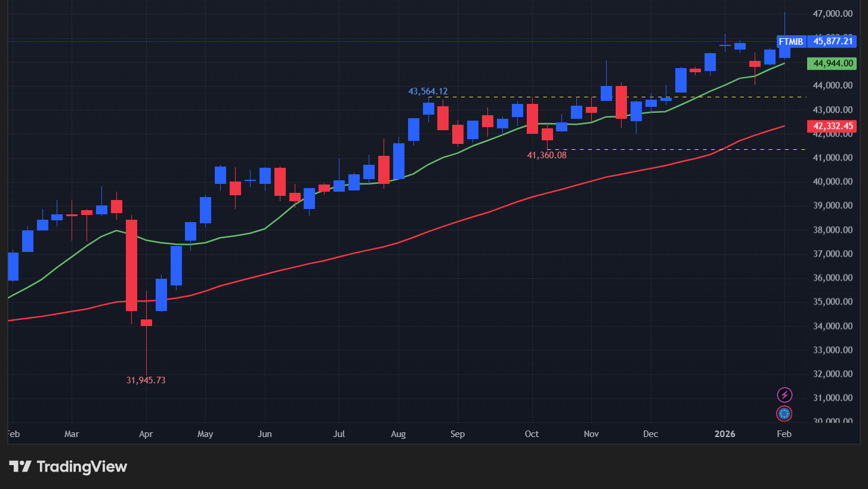Click the TradingView logo
Viewport: 868px width, 489px height.
click(x=20, y=466)
